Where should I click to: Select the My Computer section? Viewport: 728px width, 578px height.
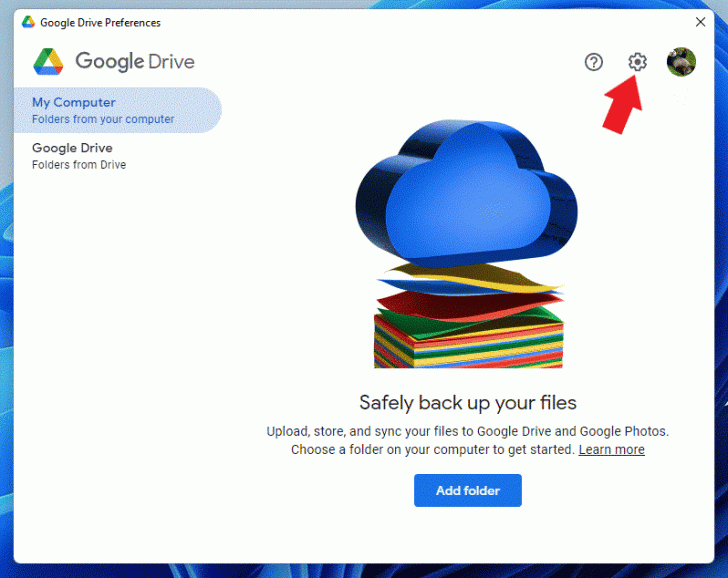[x=117, y=110]
